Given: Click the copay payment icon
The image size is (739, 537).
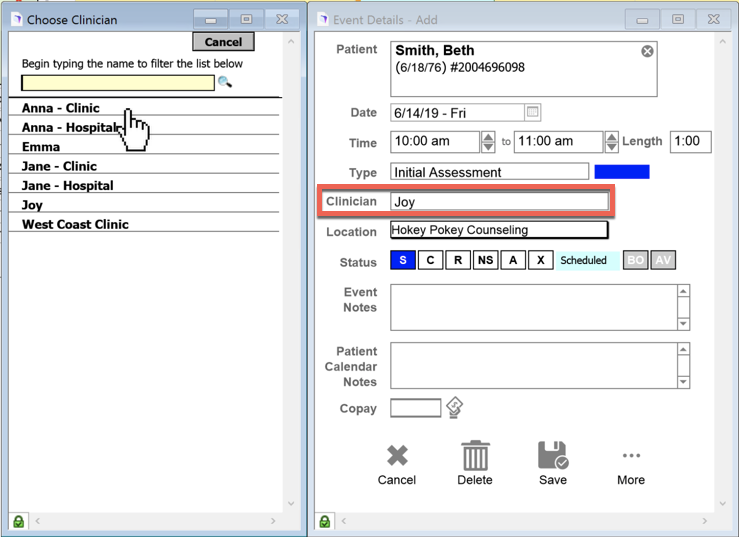Looking at the screenshot, I should (x=454, y=407).
